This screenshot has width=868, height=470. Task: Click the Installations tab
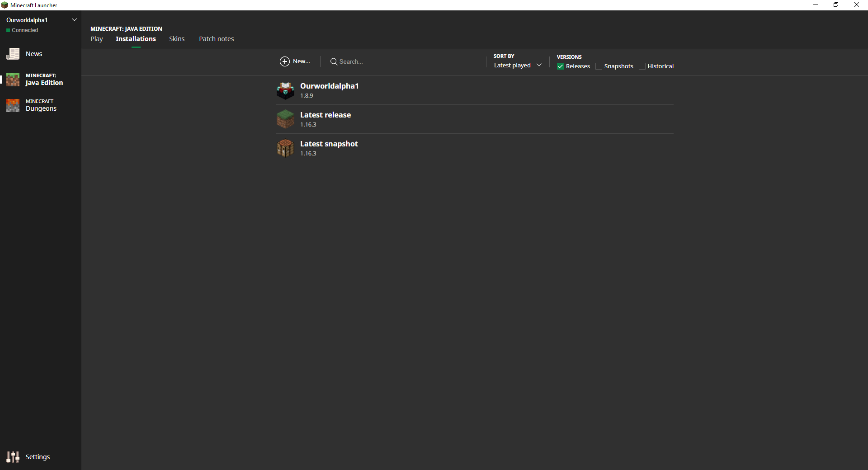click(x=136, y=39)
